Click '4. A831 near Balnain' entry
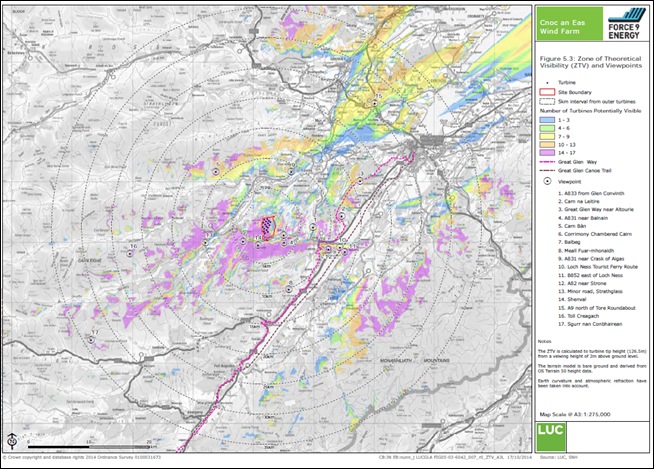This screenshot has height=469, width=654. (583, 218)
